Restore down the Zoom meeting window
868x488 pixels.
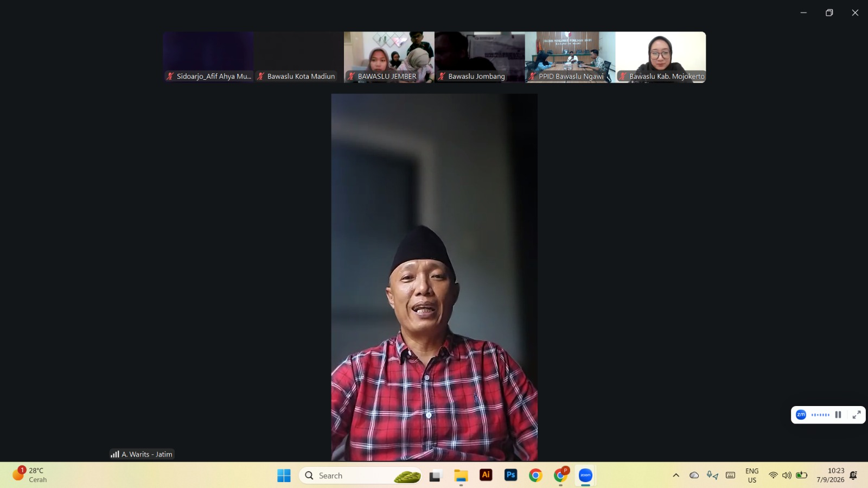pos(829,12)
